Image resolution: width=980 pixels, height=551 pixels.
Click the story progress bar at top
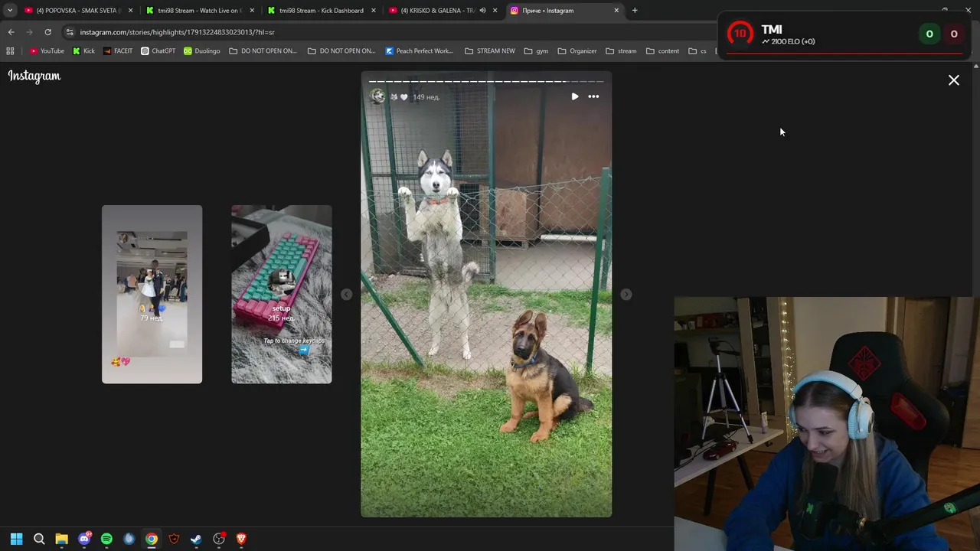(486, 81)
